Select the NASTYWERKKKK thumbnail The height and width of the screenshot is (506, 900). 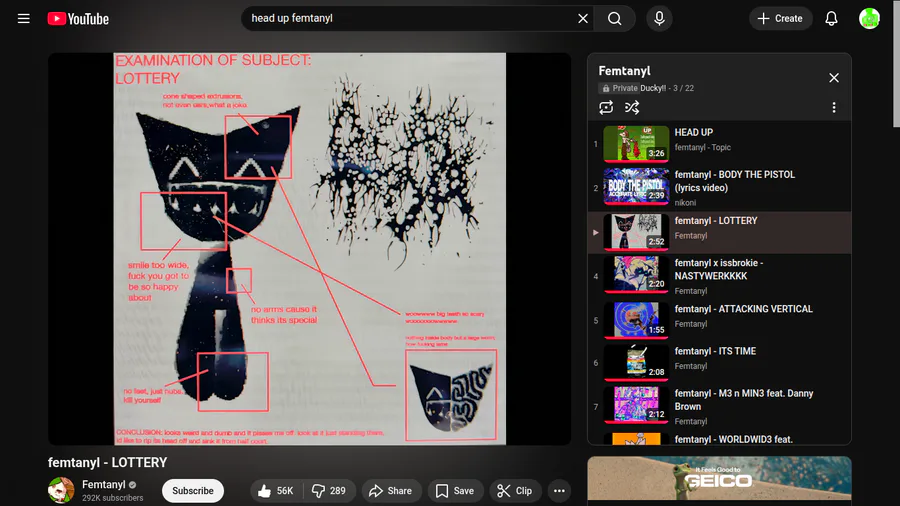pos(636,274)
